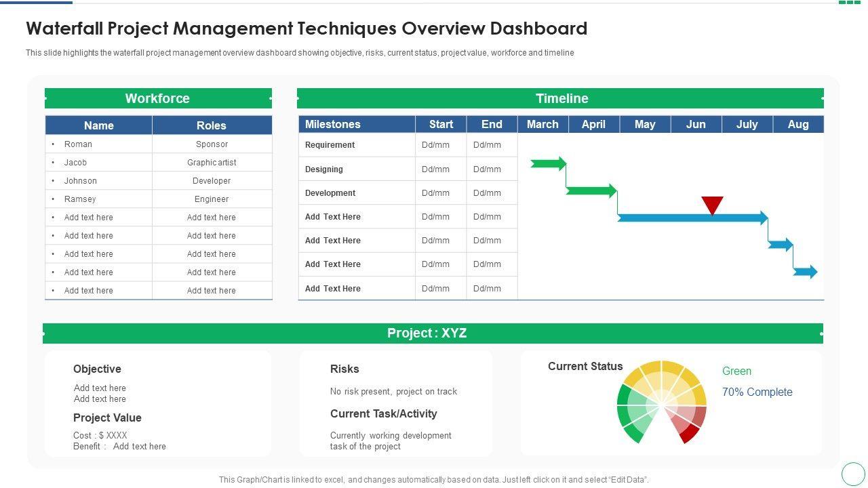Select the Graphic artist role cell
Viewport: 868px width, 488px height.
(x=212, y=163)
